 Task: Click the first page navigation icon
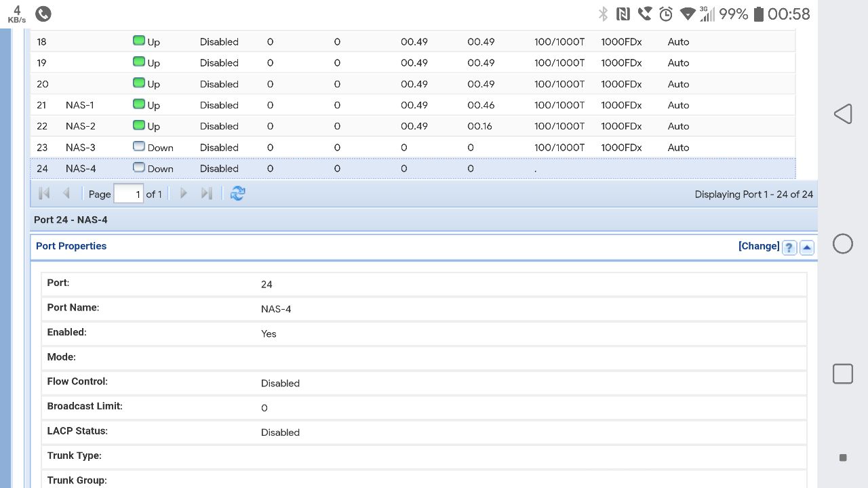coord(44,194)
